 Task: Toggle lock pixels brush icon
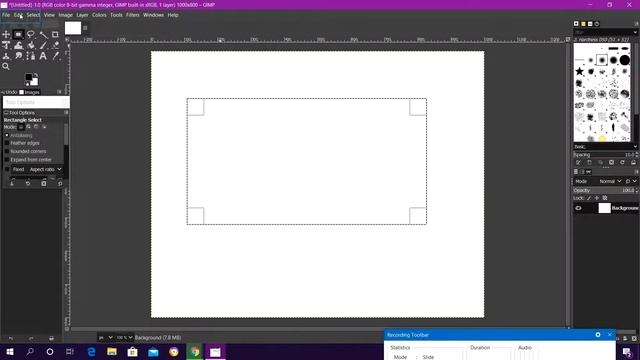589,198
